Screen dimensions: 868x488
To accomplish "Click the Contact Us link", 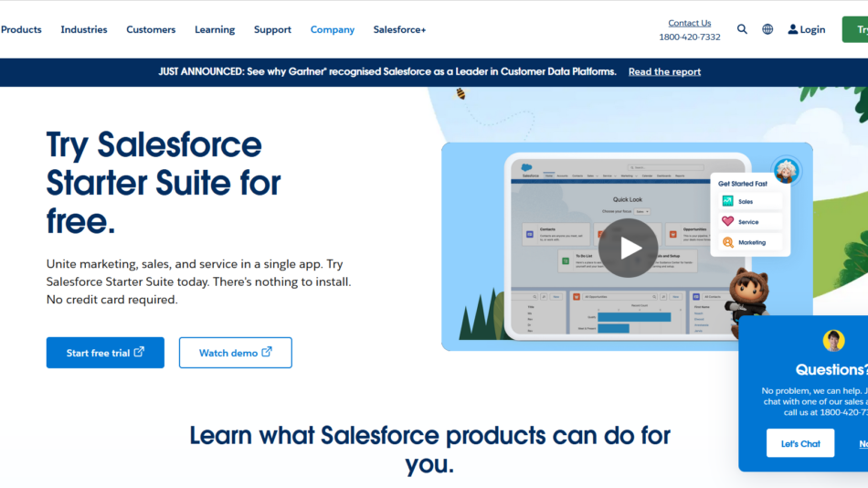I will (689, 23).
